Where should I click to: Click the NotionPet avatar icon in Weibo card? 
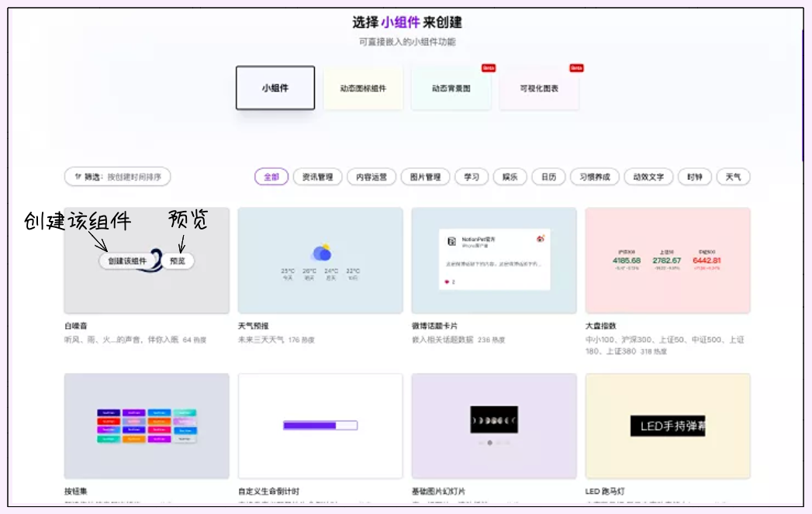(451, 241)
